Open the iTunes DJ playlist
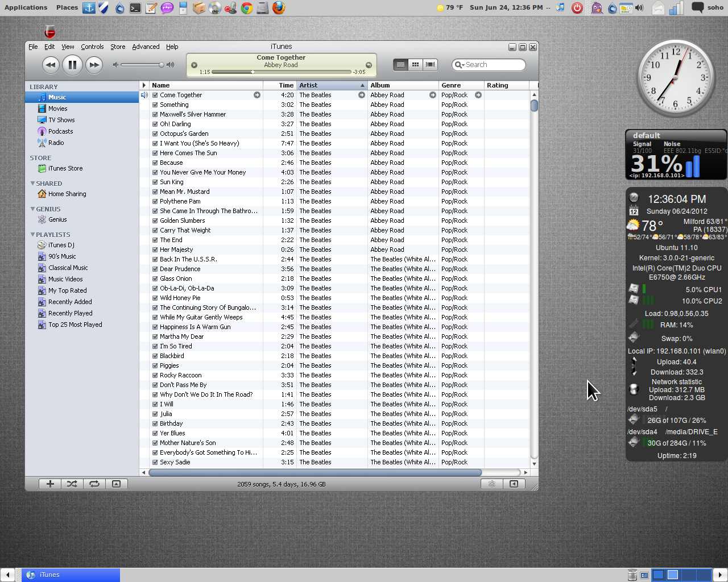This screenshot has height=582, width=728. tap(61, 245)
